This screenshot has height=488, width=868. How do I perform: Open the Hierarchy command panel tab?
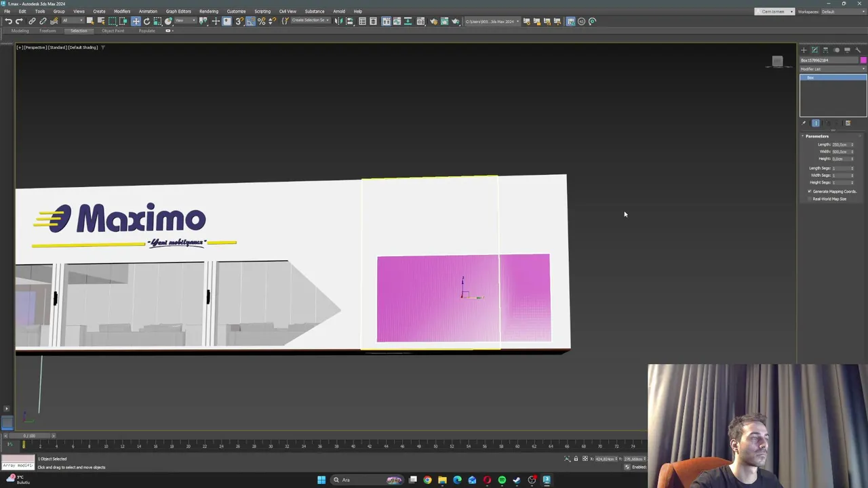point(825,50)
